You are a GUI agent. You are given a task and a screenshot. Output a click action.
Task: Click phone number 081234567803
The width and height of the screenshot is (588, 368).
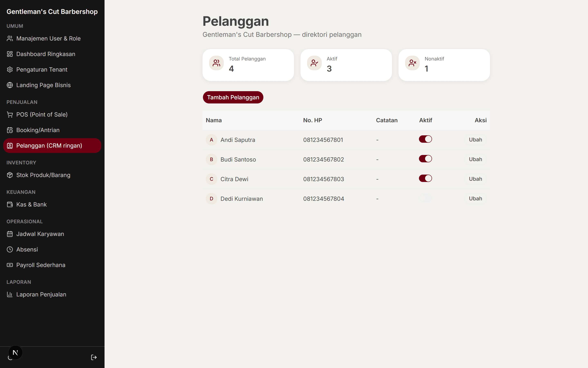click(x=323, y=179)
